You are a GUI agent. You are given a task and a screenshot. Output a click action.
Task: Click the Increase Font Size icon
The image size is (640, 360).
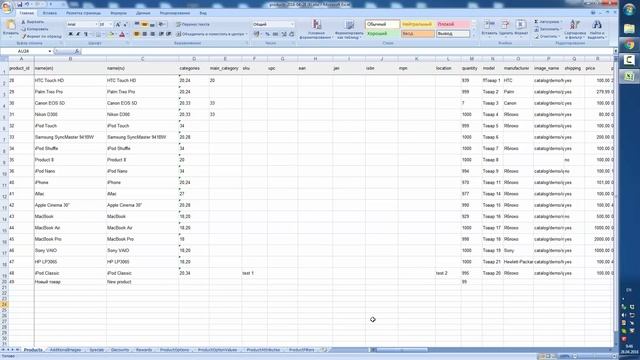pos(118,24)
